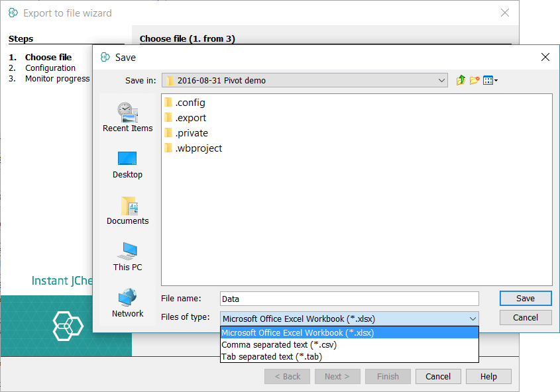Image resolution: width=560 pixels, height=392 pixels.
Task: Select the .export folder
Action: [190, 118]
